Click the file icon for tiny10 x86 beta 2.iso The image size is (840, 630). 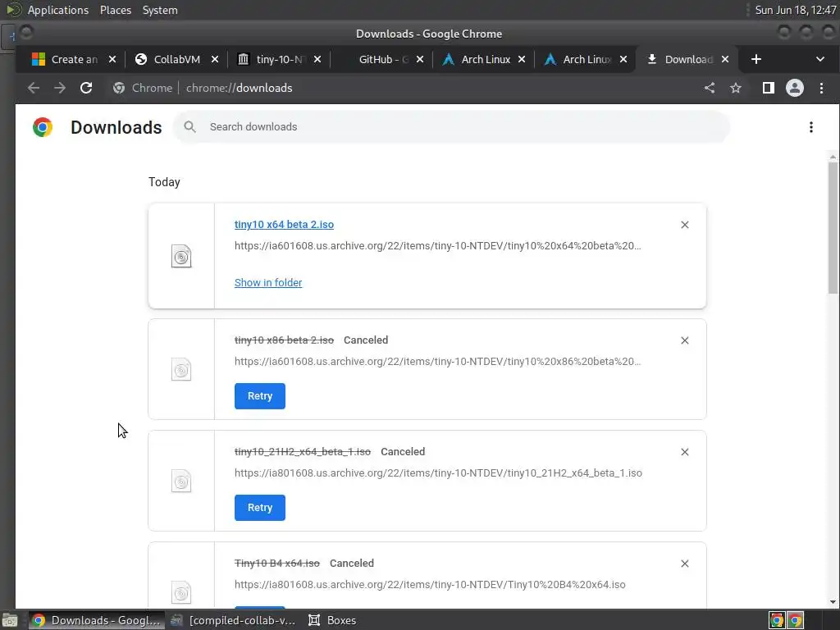[181, 370]
